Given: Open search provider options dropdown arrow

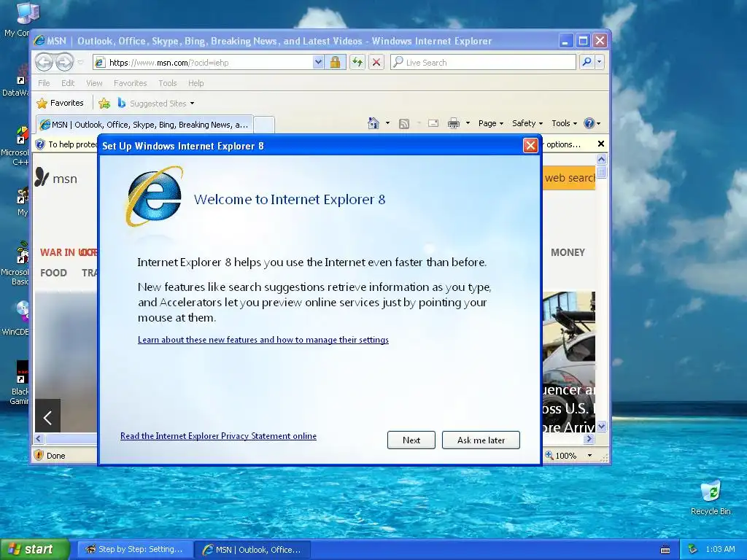Looking at the screenshot, I should click(x=600, y=62).
